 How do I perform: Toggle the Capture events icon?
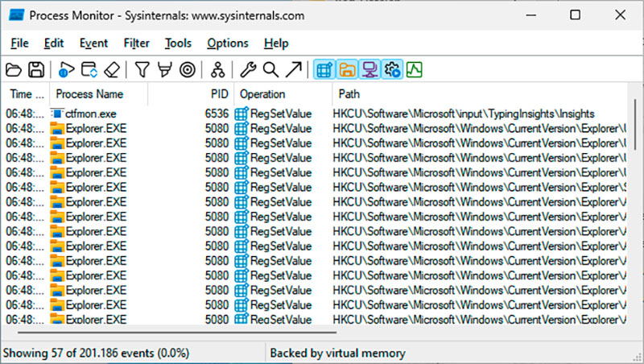[66, 70]
